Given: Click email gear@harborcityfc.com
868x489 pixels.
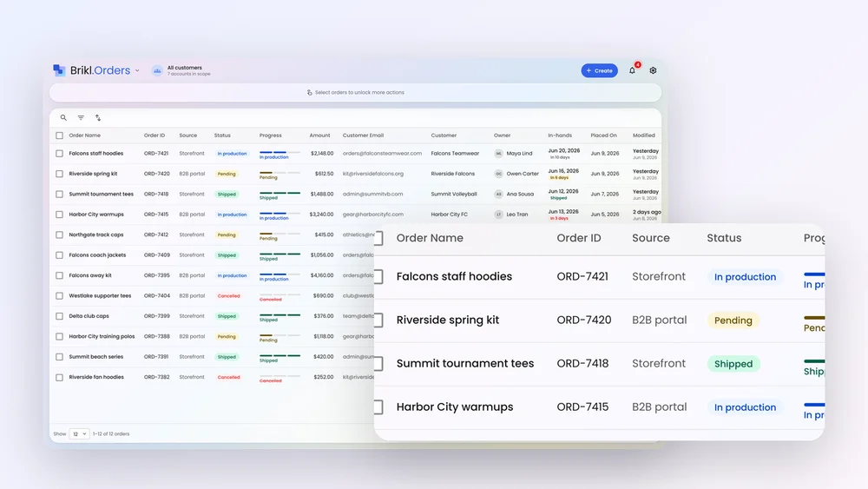Looking at the screenshot, I should pyautogui.click(x=373, y=215).
